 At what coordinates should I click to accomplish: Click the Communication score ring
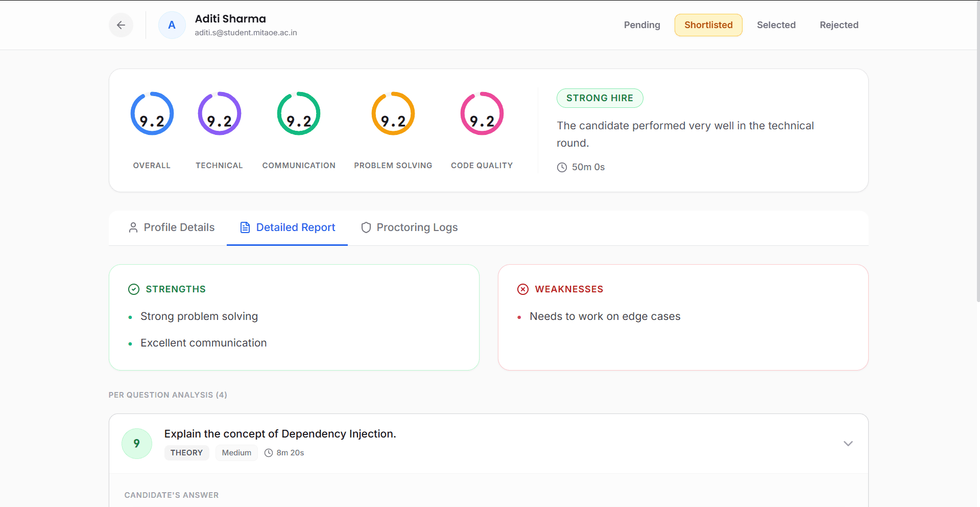[x=299, y=113]
